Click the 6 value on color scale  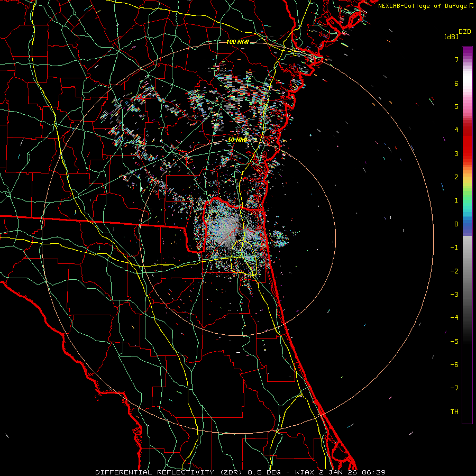click(456, 83)
